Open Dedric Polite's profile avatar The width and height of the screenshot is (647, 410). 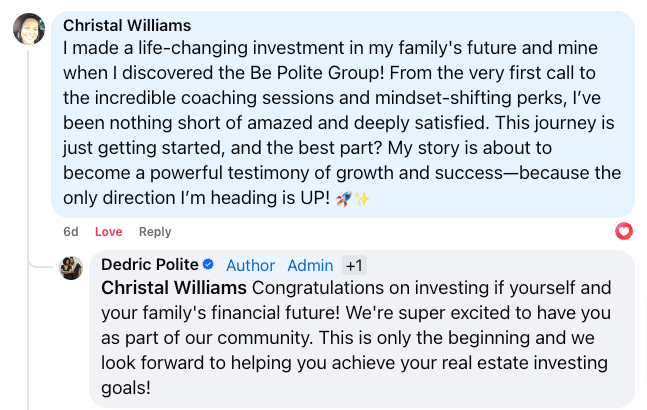[x=71, y=268]
